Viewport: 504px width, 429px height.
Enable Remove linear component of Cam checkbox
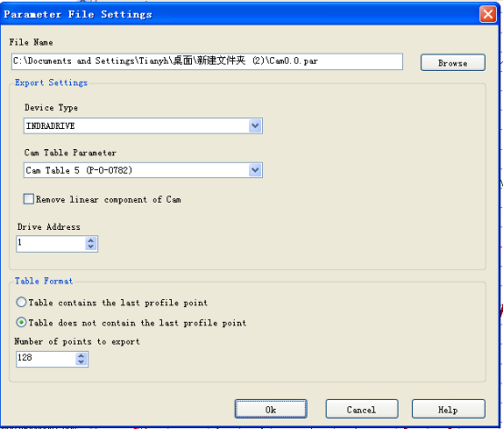point(28,199)
